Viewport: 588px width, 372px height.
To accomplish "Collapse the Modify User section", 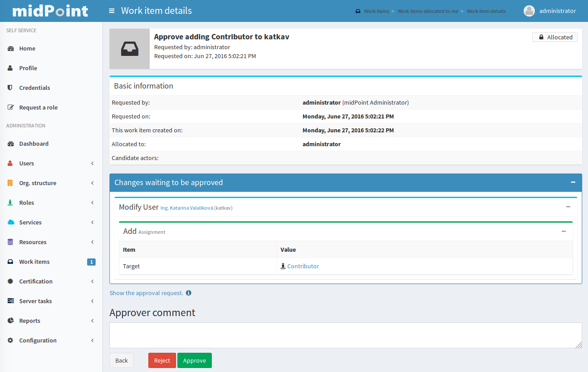I will click(568, 207).
